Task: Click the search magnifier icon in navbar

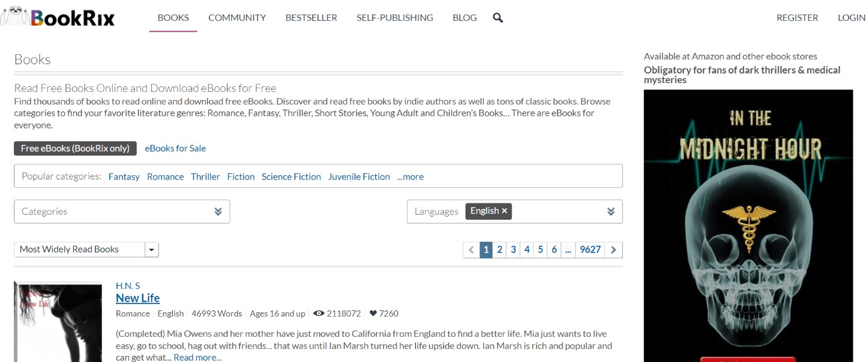Action: [x=498, y=18]
